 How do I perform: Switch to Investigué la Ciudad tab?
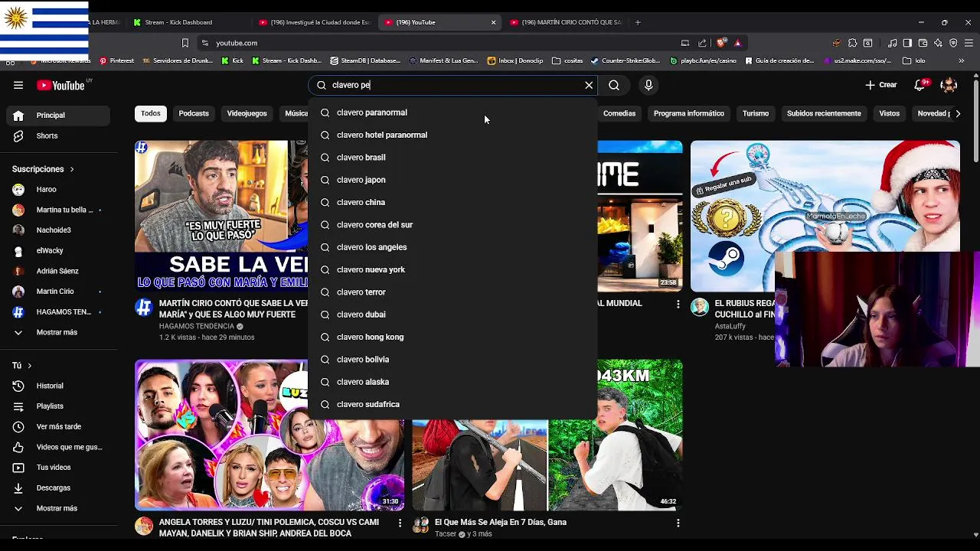[314, 22]
